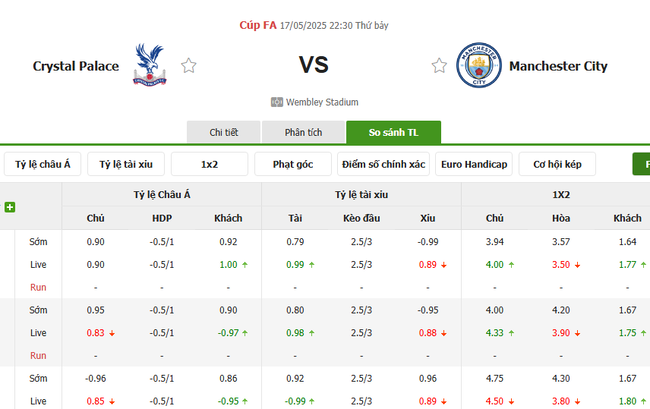
Task: Select the So sánh TL tab
Action: [393, 133]
